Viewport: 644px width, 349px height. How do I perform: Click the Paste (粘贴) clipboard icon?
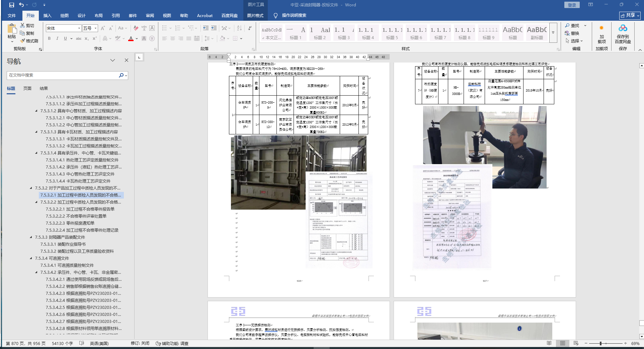click(x=12, y=29)
